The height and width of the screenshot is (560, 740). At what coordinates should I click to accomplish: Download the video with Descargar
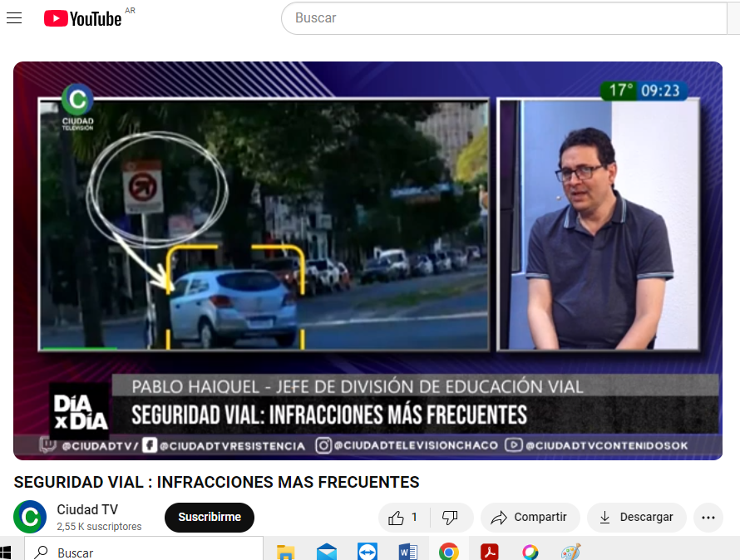click(636, 517)
